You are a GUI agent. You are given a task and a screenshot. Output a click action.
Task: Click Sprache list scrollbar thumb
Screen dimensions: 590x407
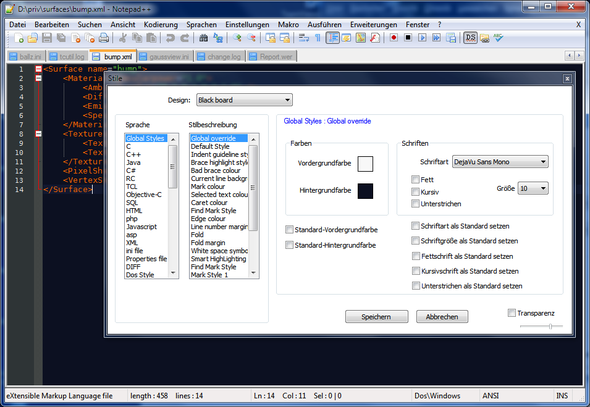pyautogui.click(x=173, y=167)
